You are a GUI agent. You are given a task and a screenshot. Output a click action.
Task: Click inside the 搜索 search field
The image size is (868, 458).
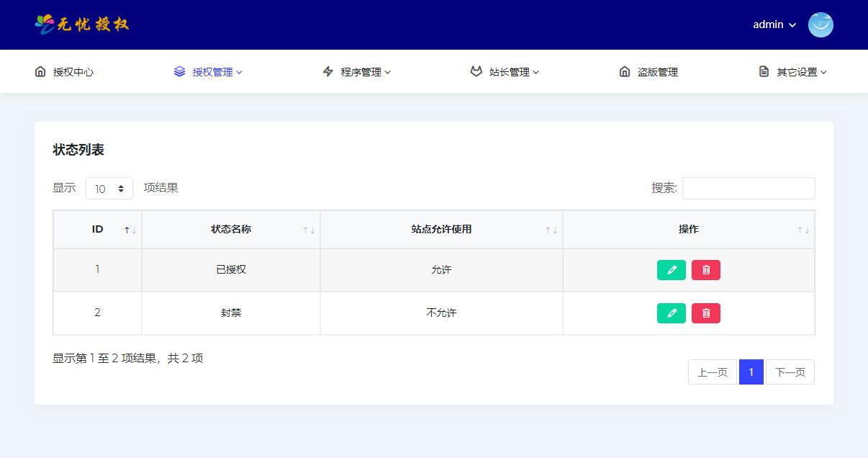pyautogui.click(x=749, y=188)
